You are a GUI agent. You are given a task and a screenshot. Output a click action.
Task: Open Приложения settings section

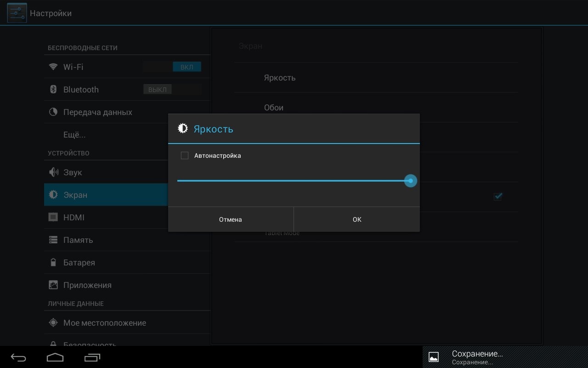87,285
